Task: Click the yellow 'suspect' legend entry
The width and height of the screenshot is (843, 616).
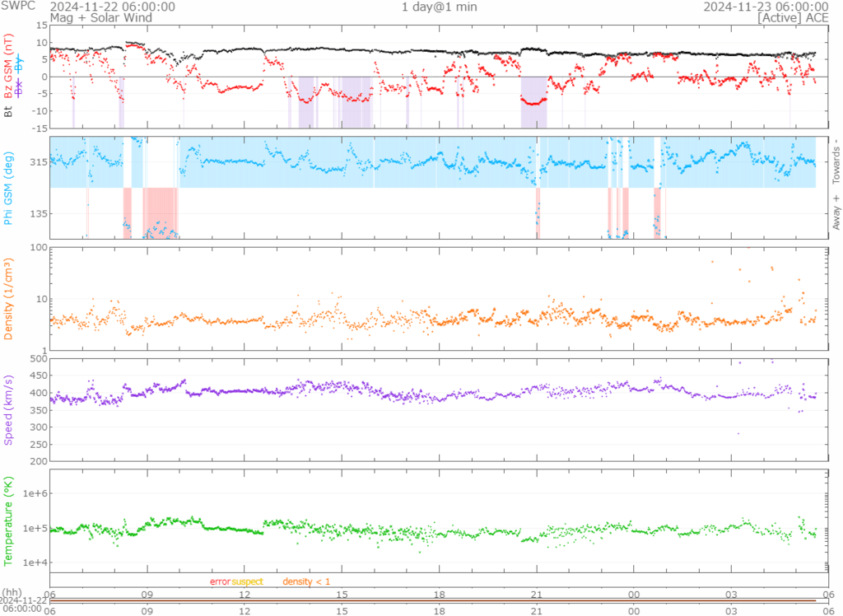Action: pos(247,581)
